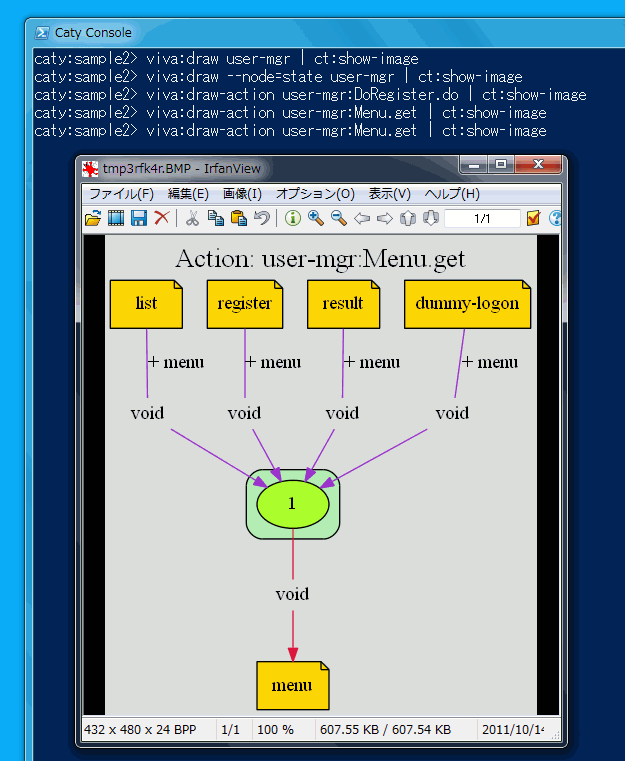Click the Open file folder icon
The image size is (625, 761).
point(93,218)
